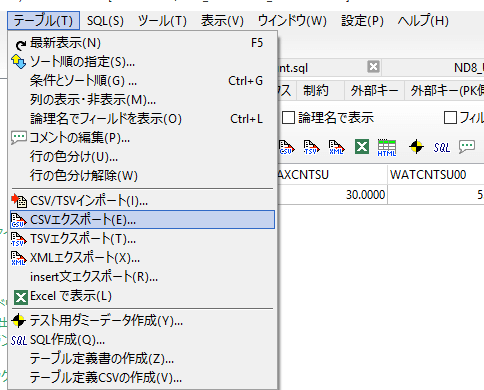This screenshot has height=390, width=484.
Task: Choose XMLエクスポート(X)... menu entry
Action: [143, 258]
